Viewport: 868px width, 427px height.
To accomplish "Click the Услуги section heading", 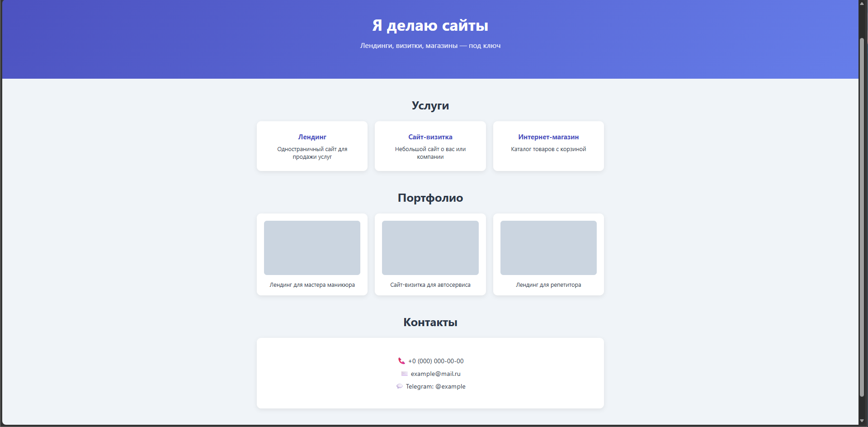I will pyautogui.click(x=430, y=105).
